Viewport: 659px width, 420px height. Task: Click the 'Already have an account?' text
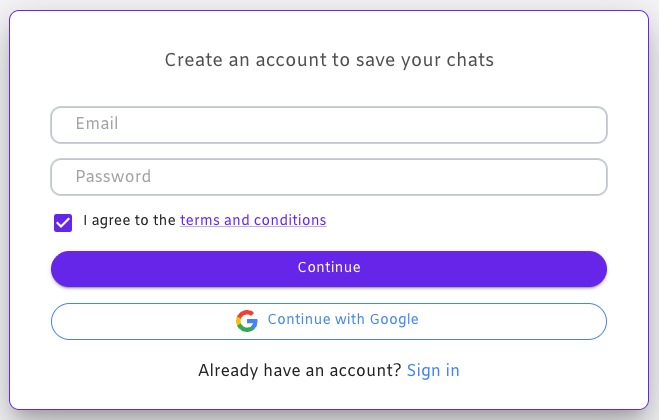tap(299, 370)
